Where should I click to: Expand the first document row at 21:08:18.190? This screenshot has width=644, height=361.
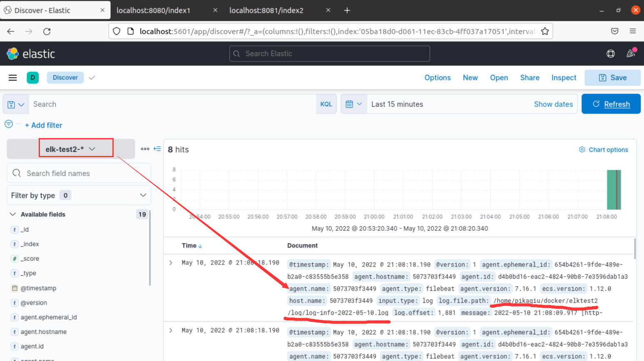(x=171, y=263)
